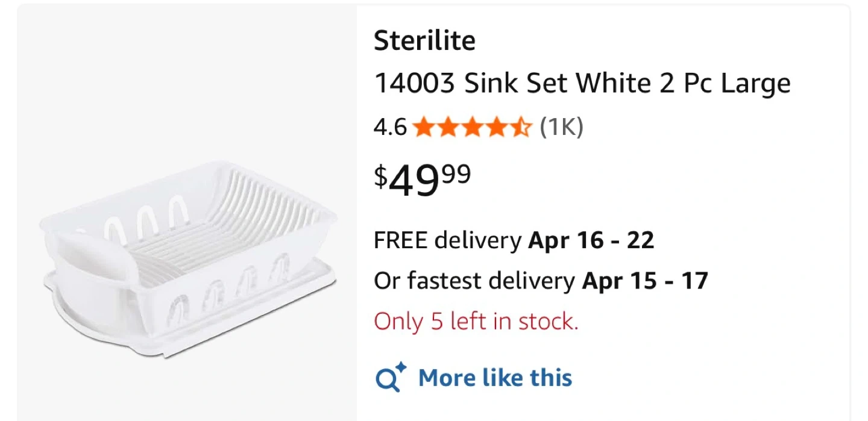This screenshot has height=421, width=868.
Task: Open the (1K) reviews count
Action: 561,128
